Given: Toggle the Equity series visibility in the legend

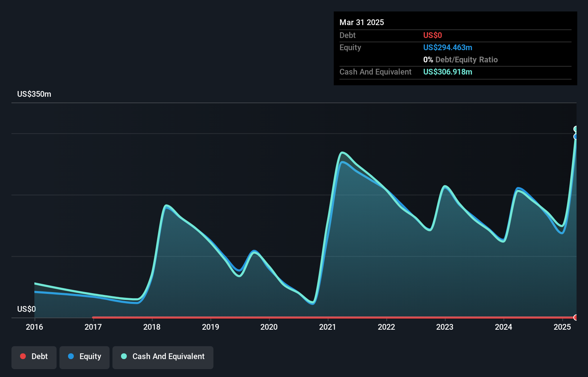Looking at the screenshot, I should [x=84, y=356].
